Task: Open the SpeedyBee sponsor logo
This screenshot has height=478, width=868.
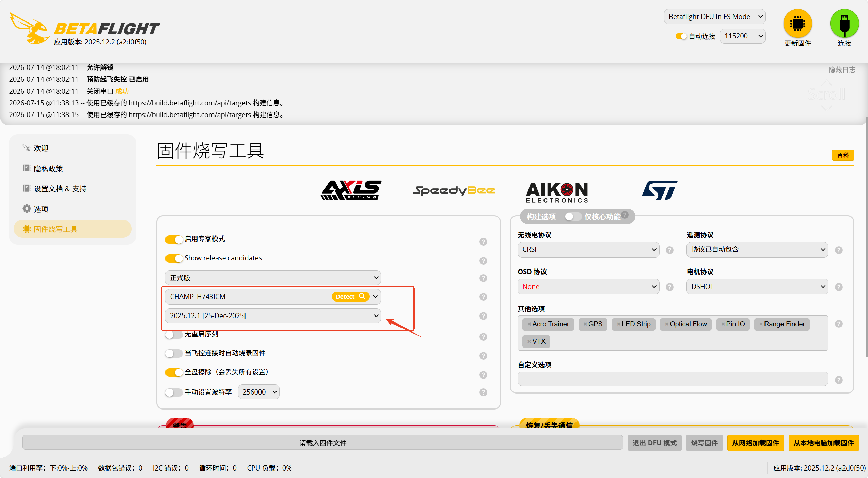Action: pos(454,190)
